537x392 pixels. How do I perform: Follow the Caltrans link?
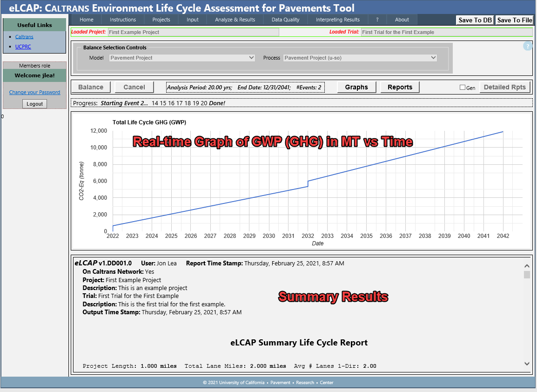coord(24,37)
